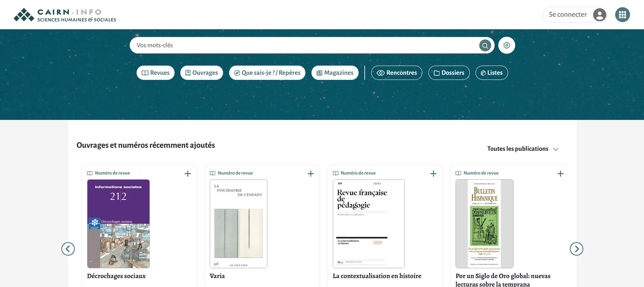
Task: Select the Ouvrages category tab
Action: coord(202,73)
